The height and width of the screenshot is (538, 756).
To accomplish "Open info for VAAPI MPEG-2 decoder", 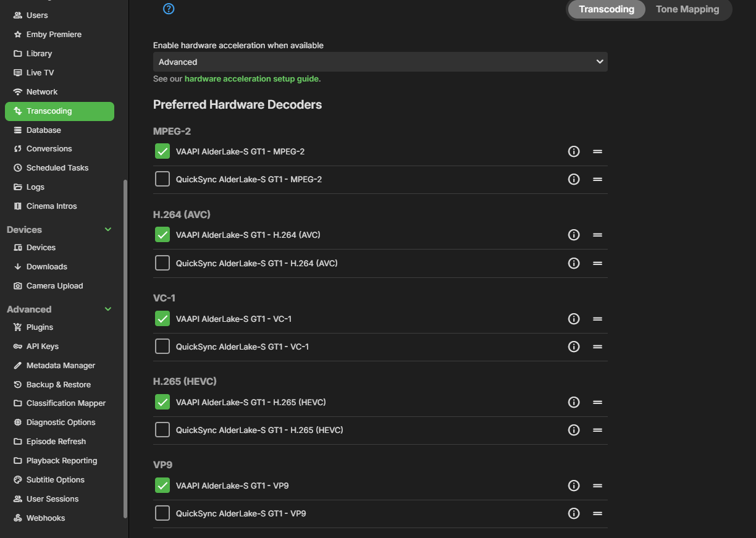I will [574, 151].
